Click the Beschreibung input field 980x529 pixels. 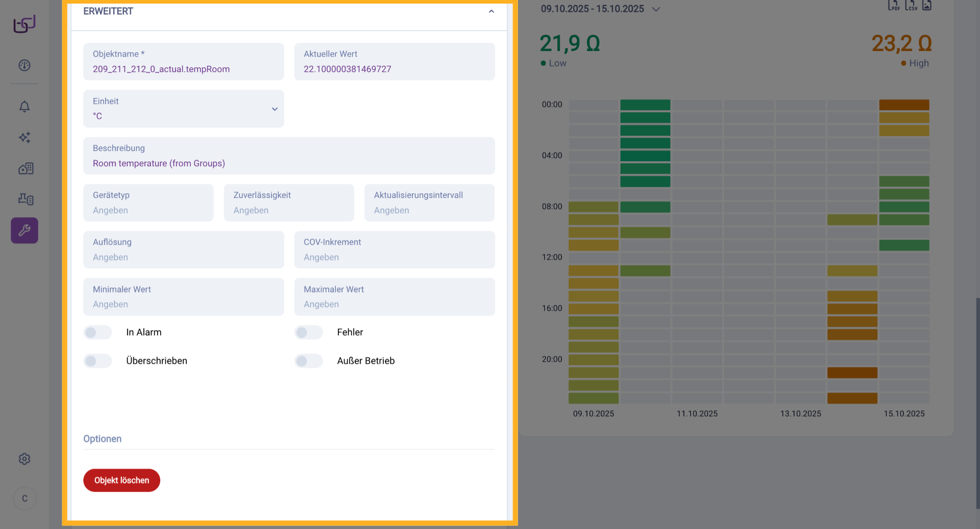[x=289, y=163]
